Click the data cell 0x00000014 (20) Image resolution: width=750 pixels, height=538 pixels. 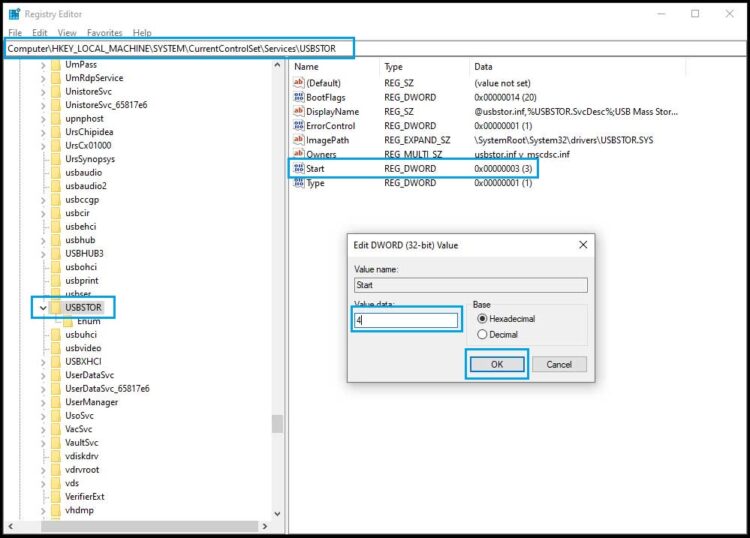point(505,97)
